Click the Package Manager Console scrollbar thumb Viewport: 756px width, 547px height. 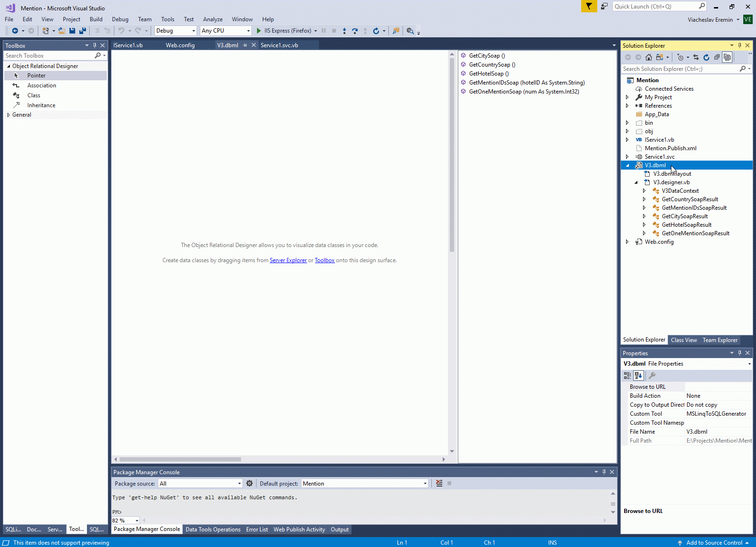click(x=613, y=504)
